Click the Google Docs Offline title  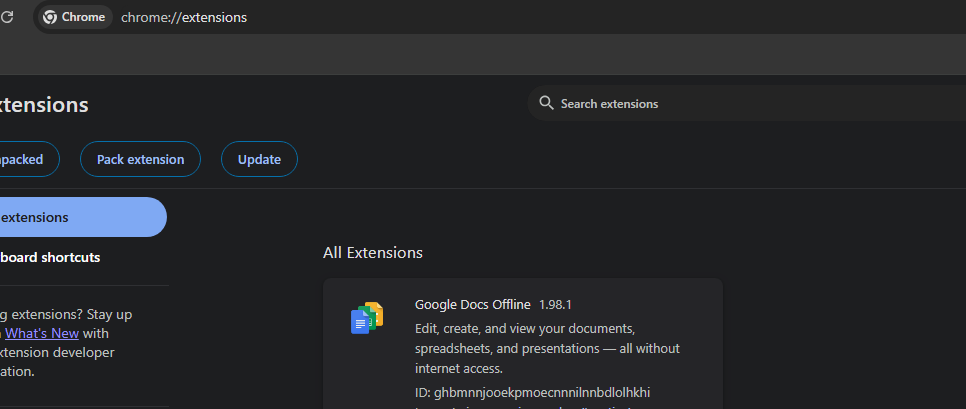tap(473, 304)
